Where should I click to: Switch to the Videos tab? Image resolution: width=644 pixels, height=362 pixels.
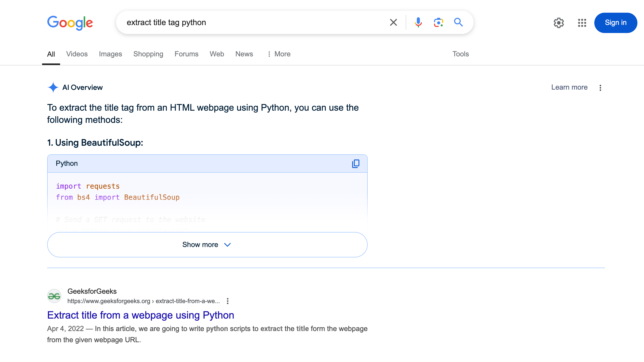click(77, 54)
